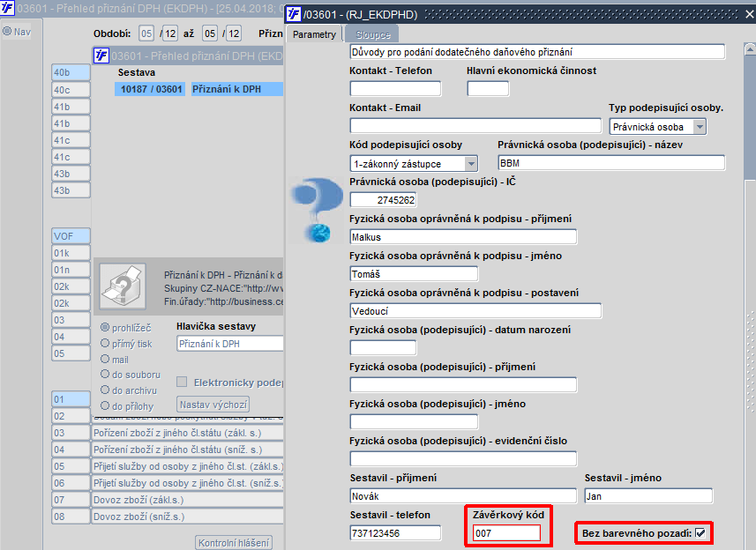Screen dimensions: 756x550
Task: Click the Důvody pro podání field
Action: [537, 51]
